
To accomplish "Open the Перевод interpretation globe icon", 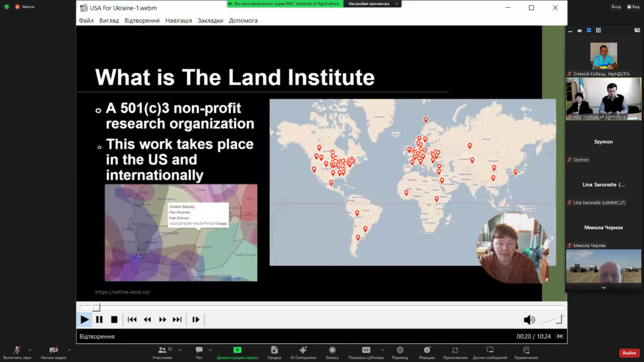I will pyautogui.click(x=400, y=352).
